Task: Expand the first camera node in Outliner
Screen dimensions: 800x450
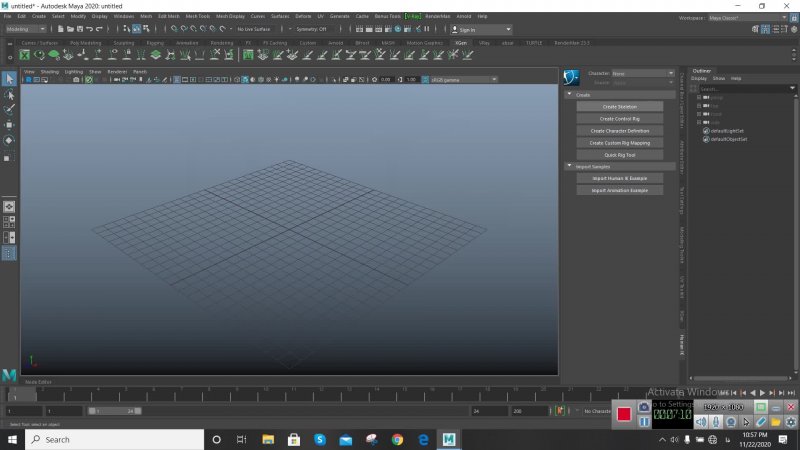Action: coord(698,97)
